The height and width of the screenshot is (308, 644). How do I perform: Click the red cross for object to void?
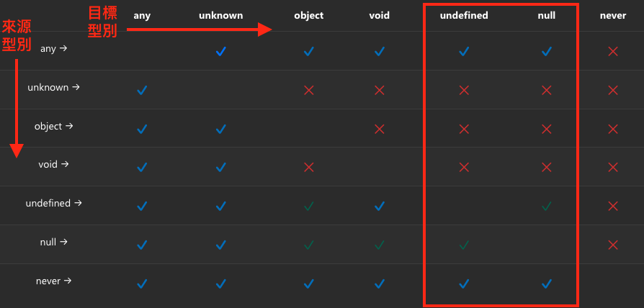[x=380, y=130]
